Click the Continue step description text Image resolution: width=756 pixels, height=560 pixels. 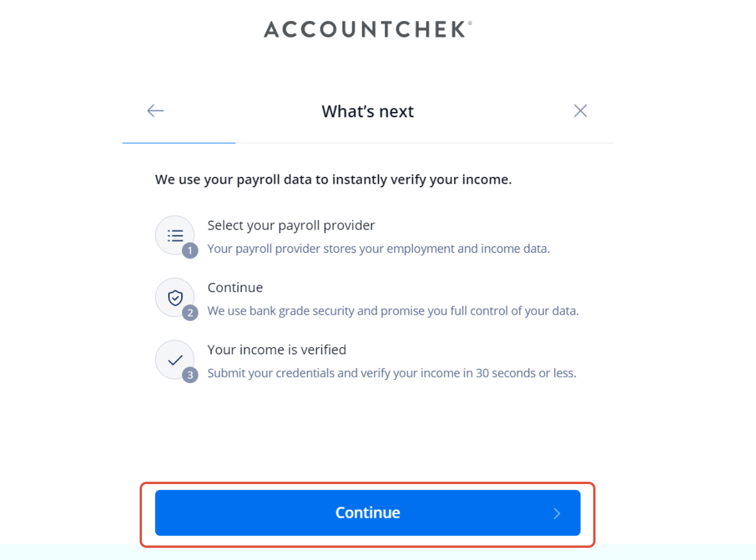393,311
